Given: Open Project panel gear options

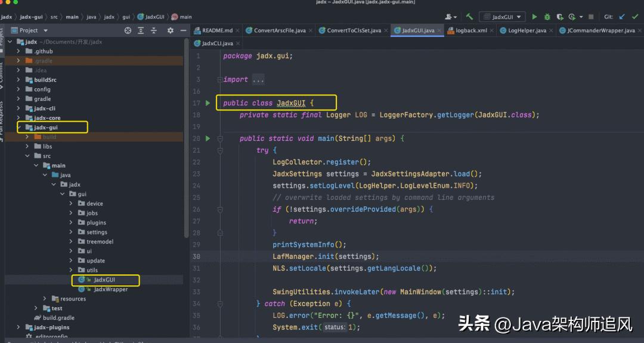Looking at the screenshot, I should [x=171, y=30].
